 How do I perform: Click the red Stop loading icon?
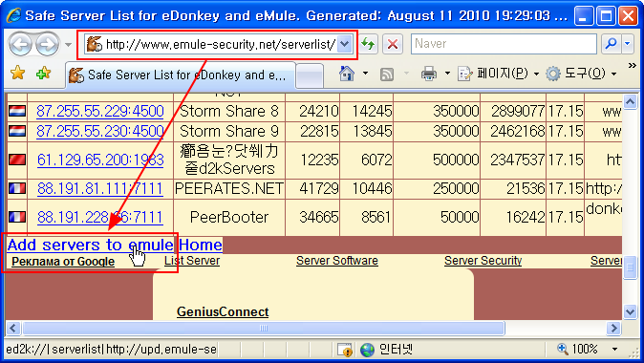(x=393, y=44)
